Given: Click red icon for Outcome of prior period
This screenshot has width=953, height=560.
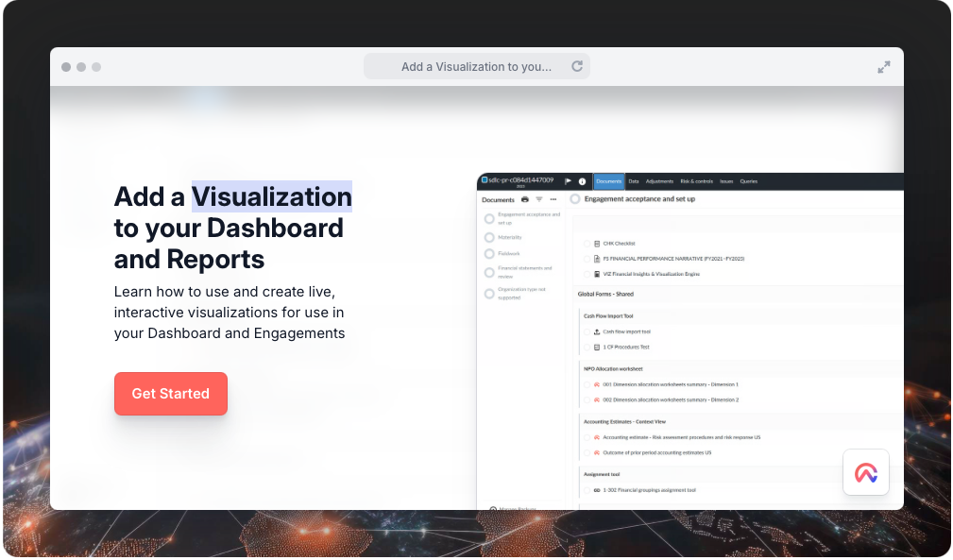Looking at the screenshot, I should (597, 452).
